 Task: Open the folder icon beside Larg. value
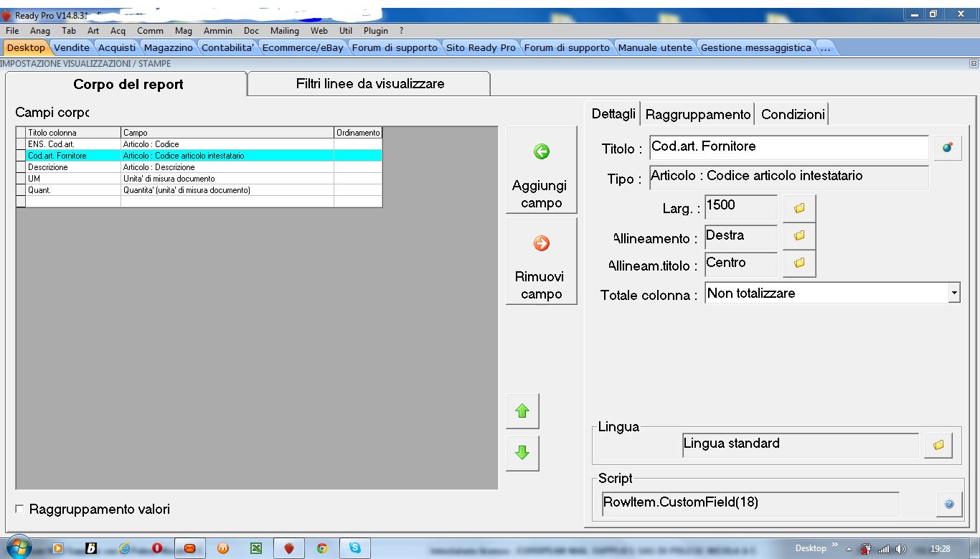pyautogui.click(x=799, y=208)
